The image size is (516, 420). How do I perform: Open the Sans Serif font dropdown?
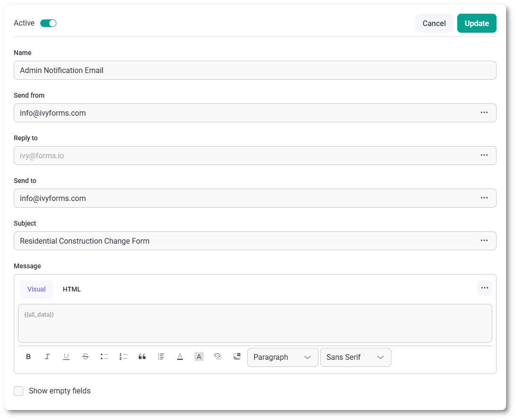tap(355, 357)
